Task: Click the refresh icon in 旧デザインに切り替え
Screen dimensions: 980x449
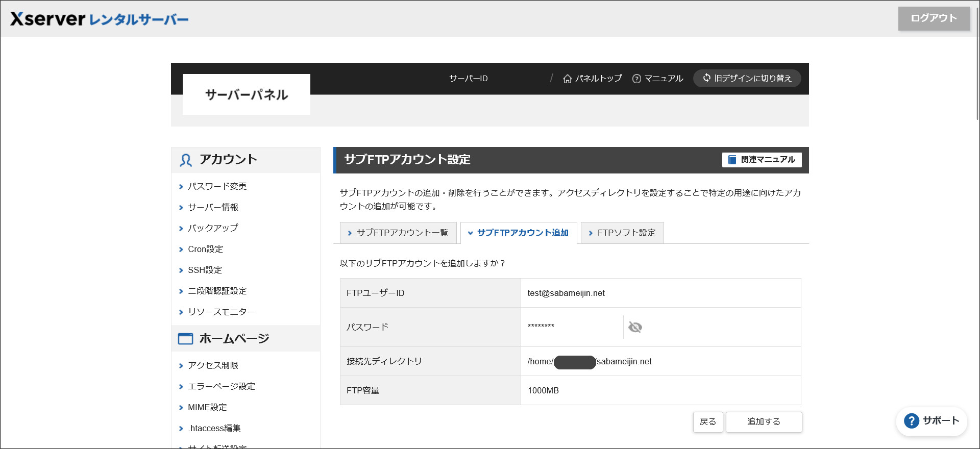Action: click(706, 78)
